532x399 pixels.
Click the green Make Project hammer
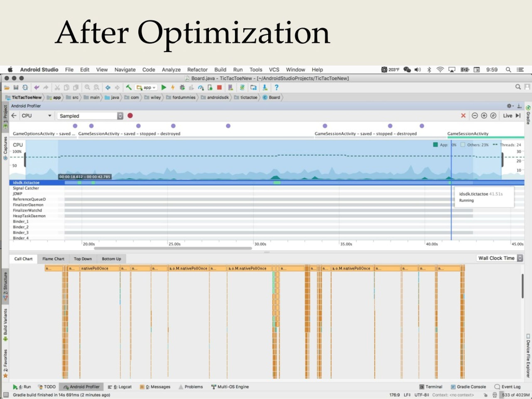[x=129, y=87]
